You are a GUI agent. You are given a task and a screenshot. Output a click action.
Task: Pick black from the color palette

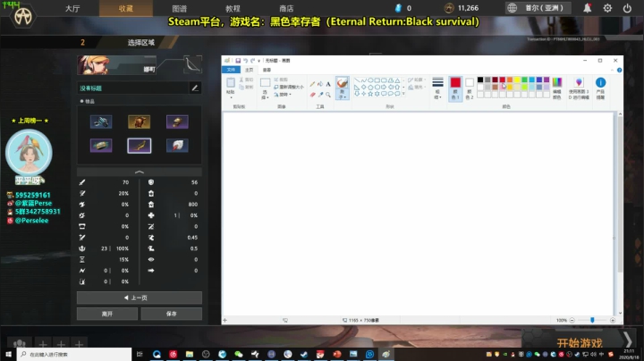pos(480,80)
